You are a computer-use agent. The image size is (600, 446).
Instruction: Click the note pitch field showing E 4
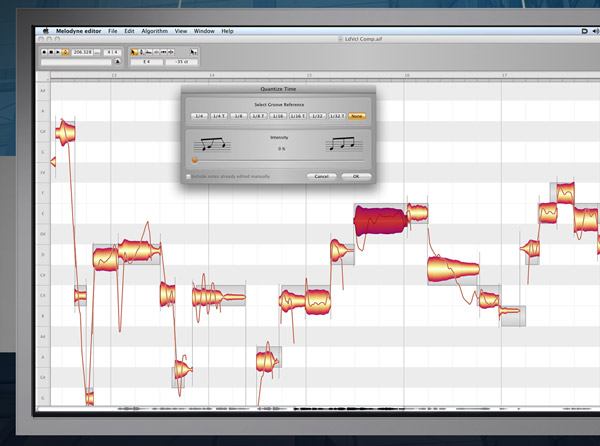coord(147,62)
